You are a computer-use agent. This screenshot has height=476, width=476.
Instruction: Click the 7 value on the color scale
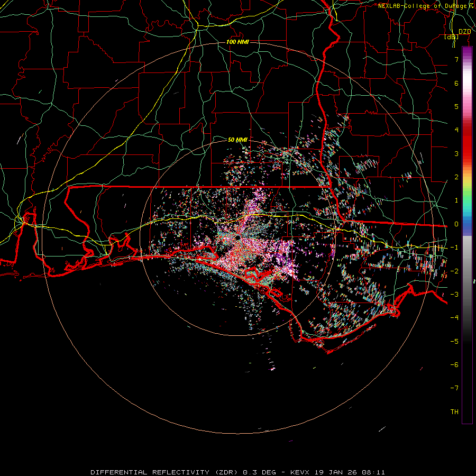pos(456,59)
